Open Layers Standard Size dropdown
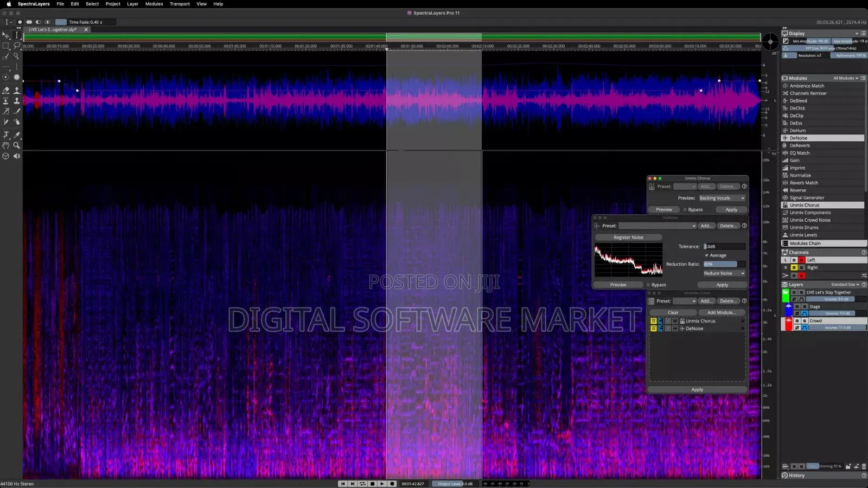The image size is (868, 488). tap(845, 285)
